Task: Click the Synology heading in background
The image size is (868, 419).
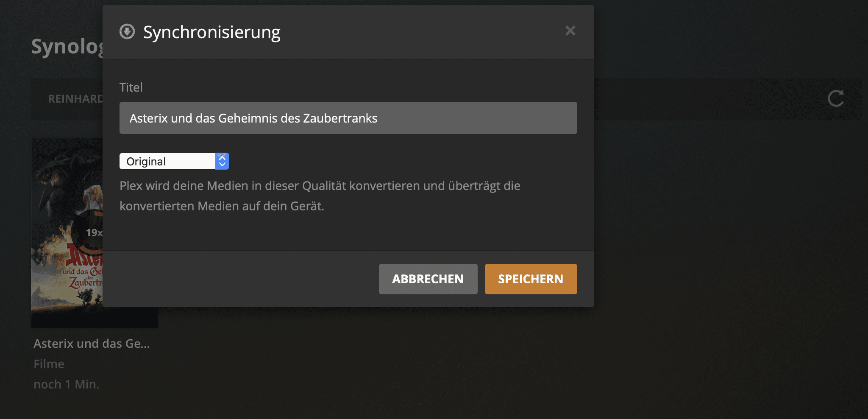Action: [67, 47]
